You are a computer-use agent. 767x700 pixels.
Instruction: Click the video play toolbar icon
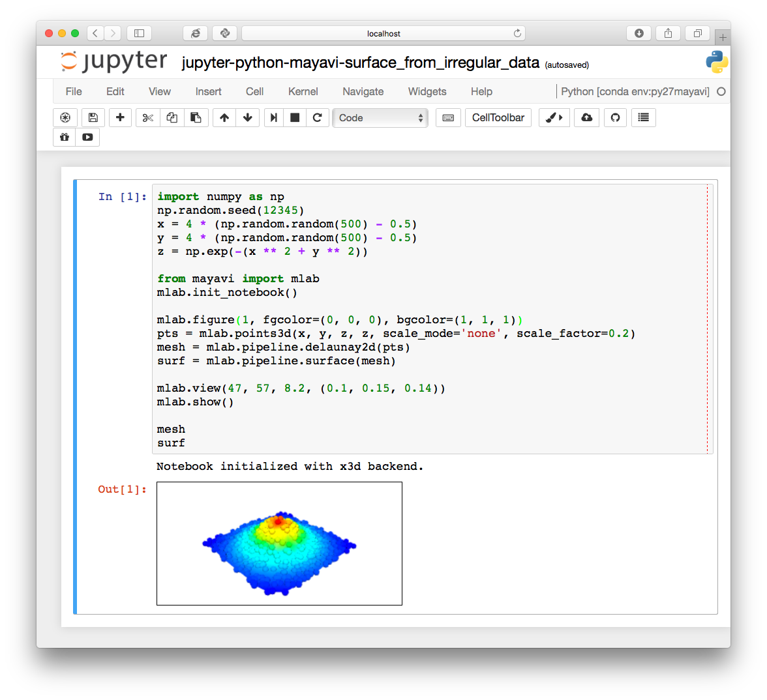87,138
